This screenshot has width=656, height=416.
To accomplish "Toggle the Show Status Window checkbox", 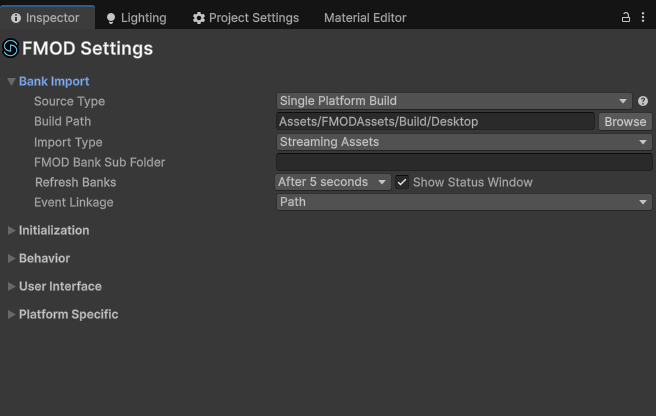I will pos(402,182).
